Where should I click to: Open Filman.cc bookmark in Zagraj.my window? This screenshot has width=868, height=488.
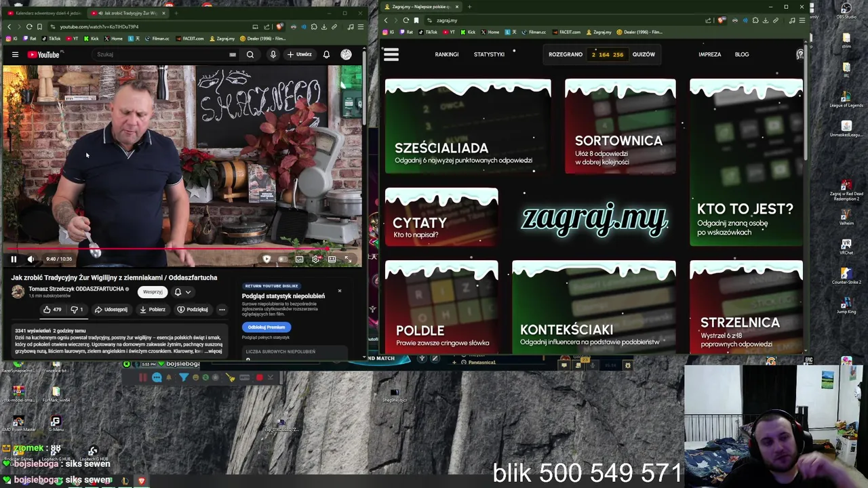pos(534,32)
